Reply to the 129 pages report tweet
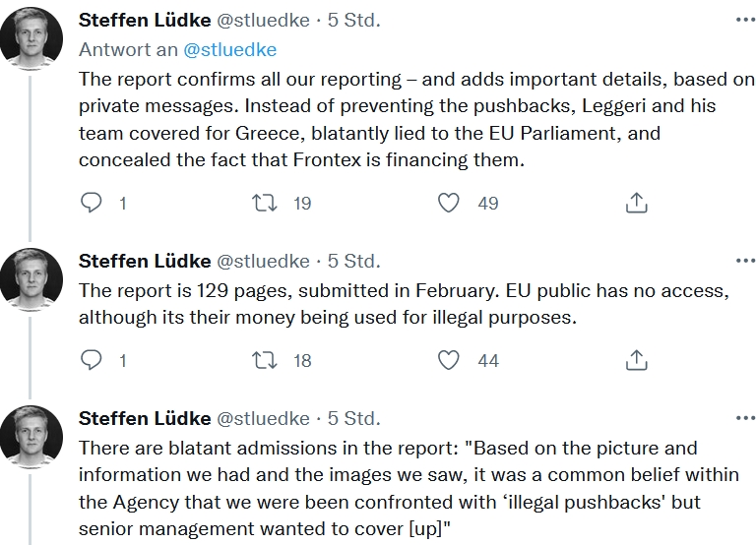 pyautogui.click(x=92, y=360)
